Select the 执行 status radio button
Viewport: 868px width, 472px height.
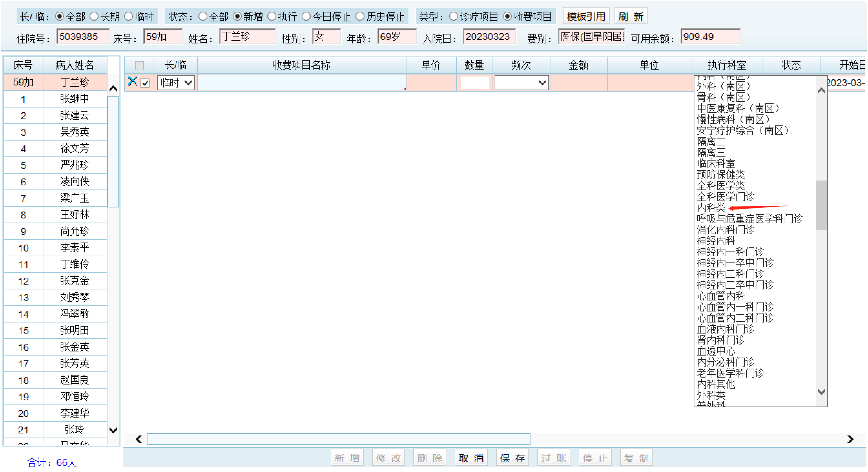click(x=272, y=17)
